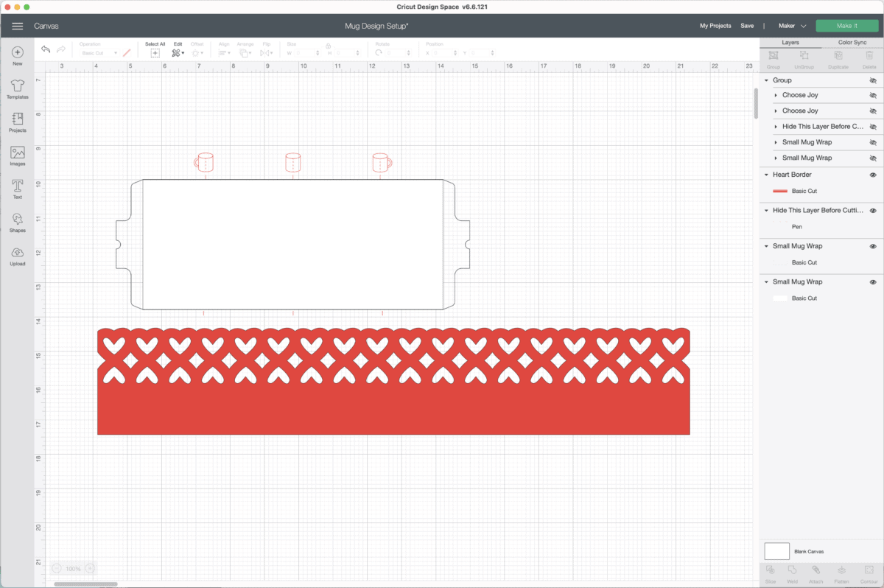Open the Maker machine dropdown
This screenshot has width=884, height=588.
(x=792, y=26)
